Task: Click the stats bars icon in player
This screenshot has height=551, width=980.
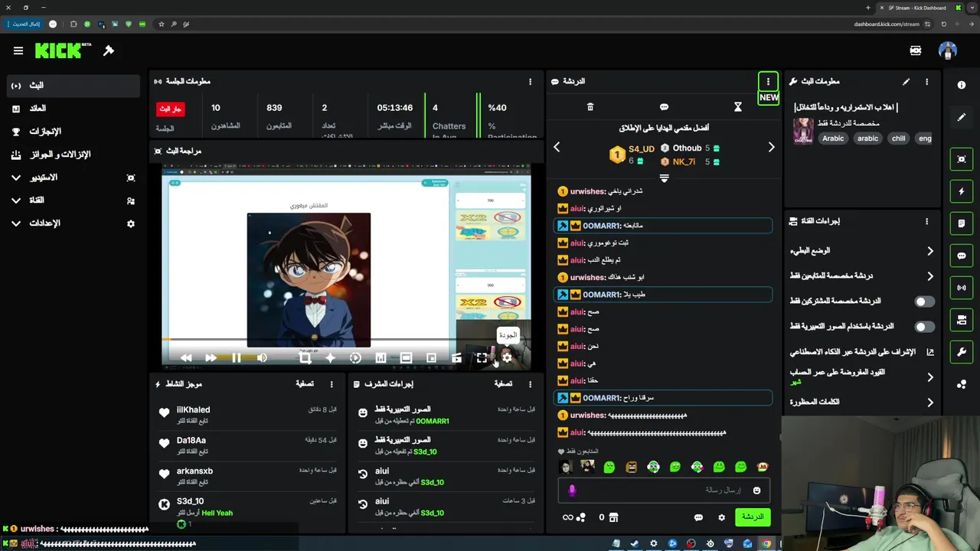Action: 381,357
